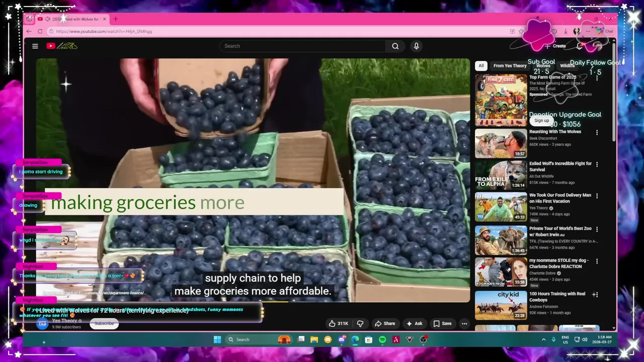
Task: Start voice search with the microphone icon
Action: (x=416, y=46)
